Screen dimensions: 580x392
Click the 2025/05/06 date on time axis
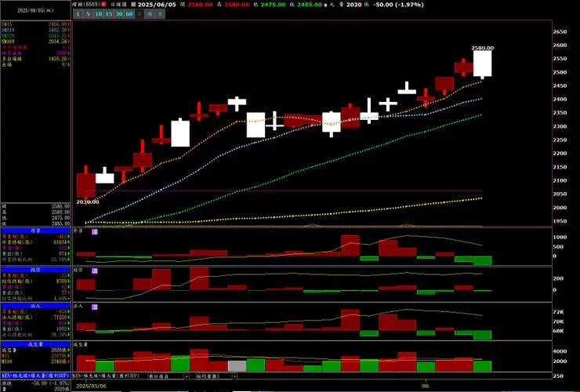click(x=91, y=386)
